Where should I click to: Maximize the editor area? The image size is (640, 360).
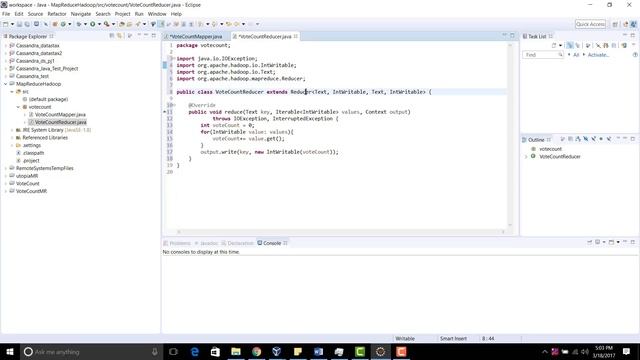(x=512, y=36)
